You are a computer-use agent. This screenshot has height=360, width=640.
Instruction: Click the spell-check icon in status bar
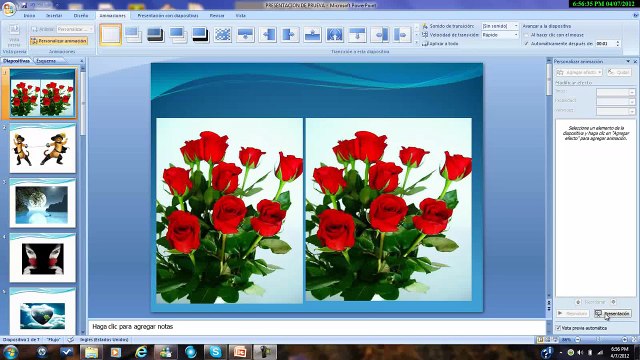tap(71, 340)
